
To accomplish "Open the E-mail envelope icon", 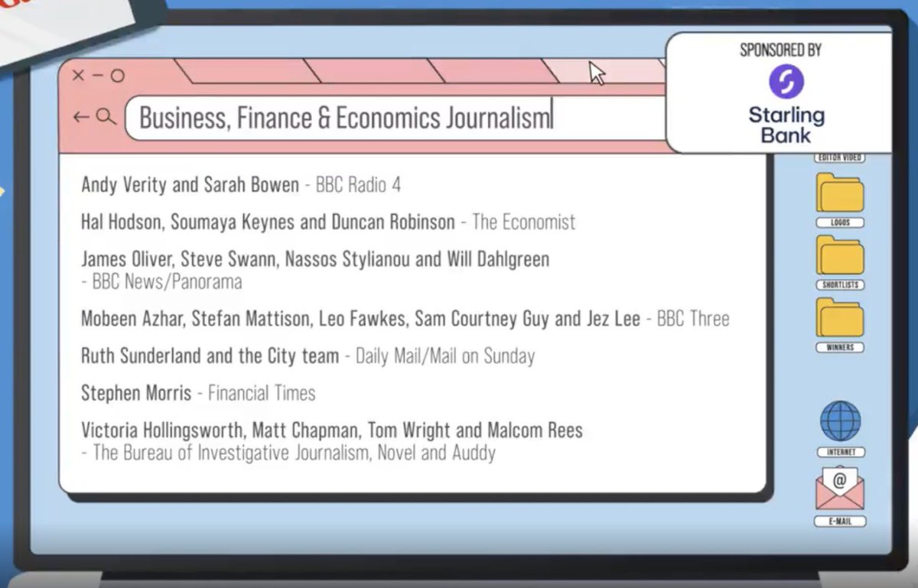I will coord(840,489).
